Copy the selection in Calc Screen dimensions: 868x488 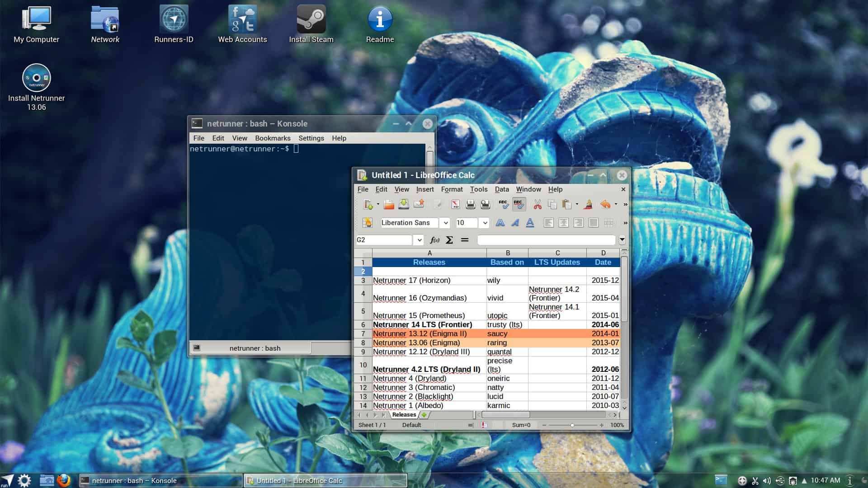point(552,205)
